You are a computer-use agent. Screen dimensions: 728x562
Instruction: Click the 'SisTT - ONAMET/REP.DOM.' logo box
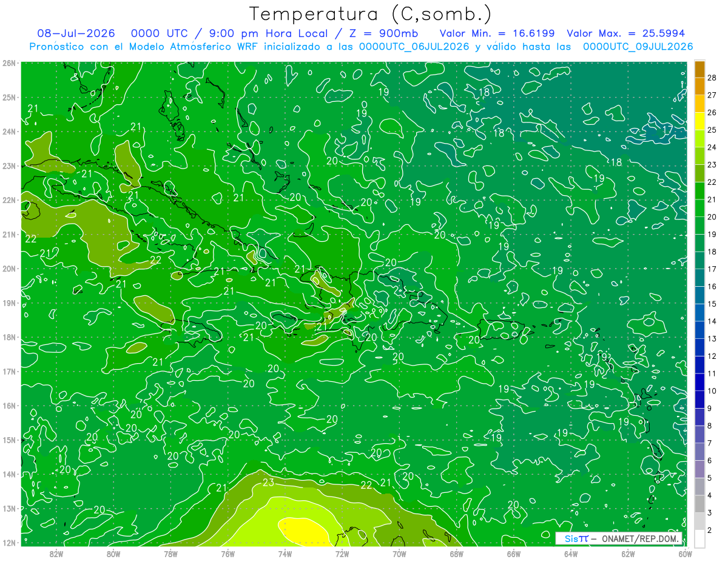[x=619, y=538]
